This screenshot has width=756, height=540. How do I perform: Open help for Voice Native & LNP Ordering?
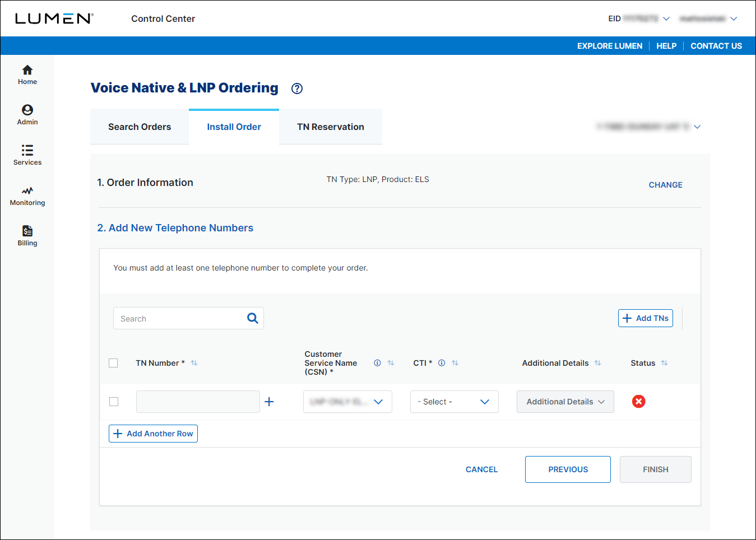click(x=297, y=89)
